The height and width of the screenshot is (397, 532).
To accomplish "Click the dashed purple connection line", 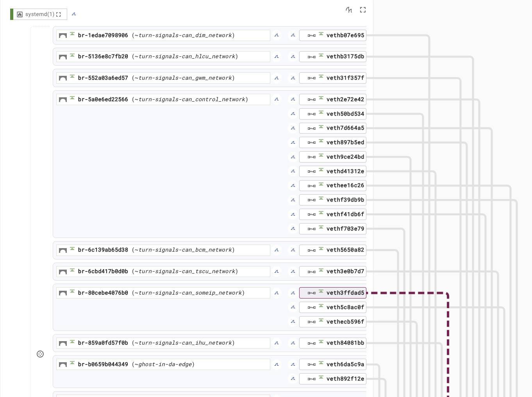I will (x=448, y=344).
